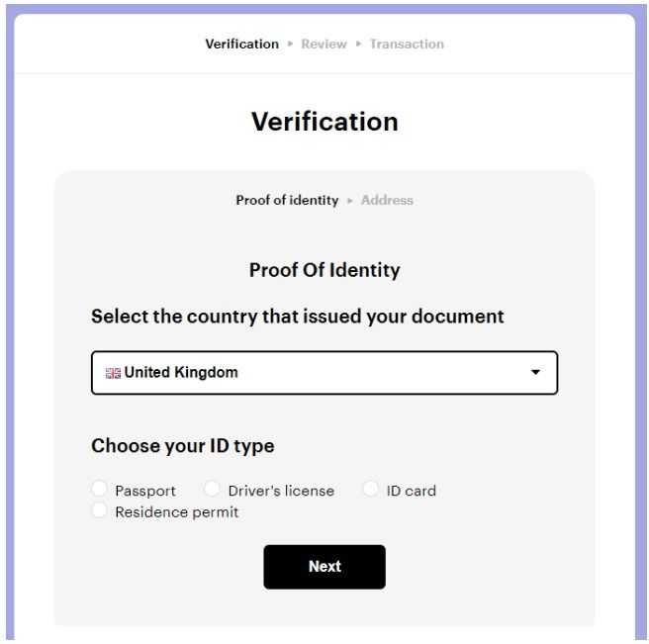
Task: Go to the Review step
Action: [x=324, y=44]
